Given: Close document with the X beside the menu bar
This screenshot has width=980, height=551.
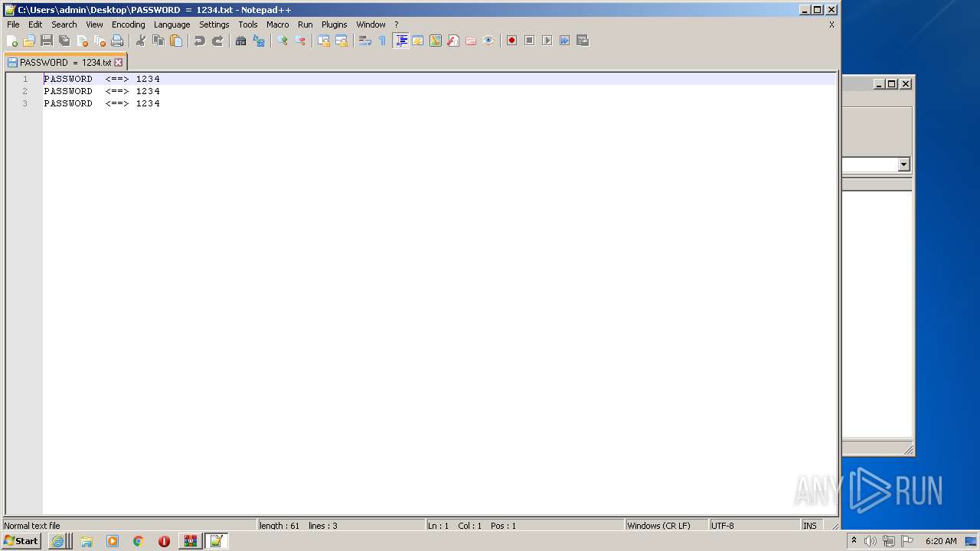Looking at the screenshot, I should [x=831, y=24].
